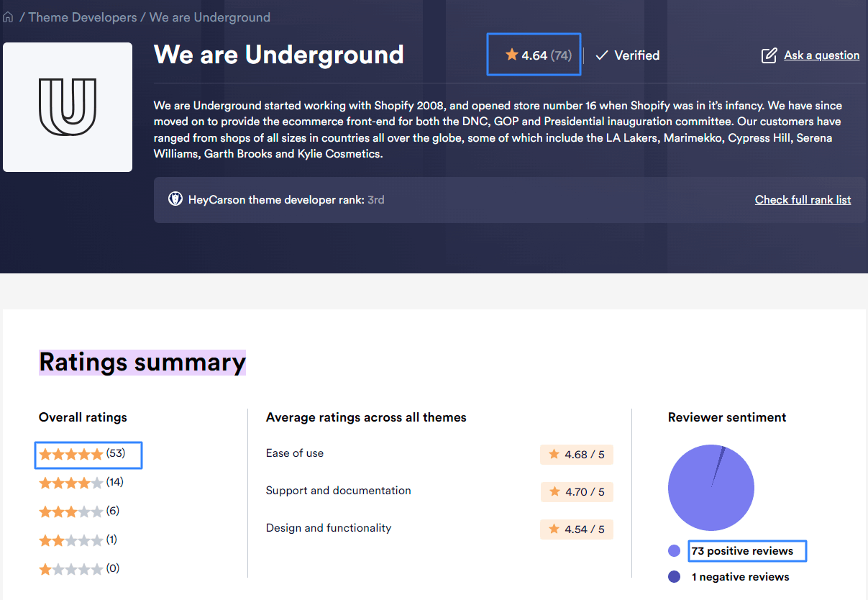Click the Ask a question pencil icon
The image size is (868, 600).
pyautogui.click(x=769, y=55)
